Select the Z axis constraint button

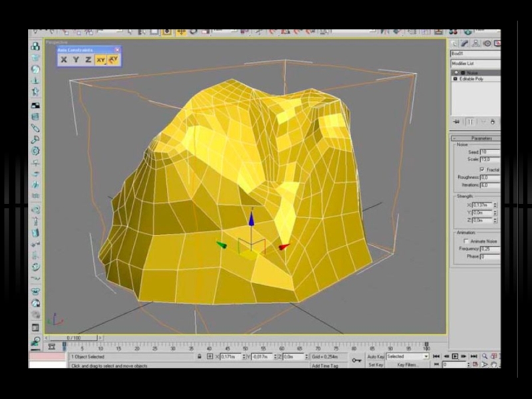click(x=88, y=60)
